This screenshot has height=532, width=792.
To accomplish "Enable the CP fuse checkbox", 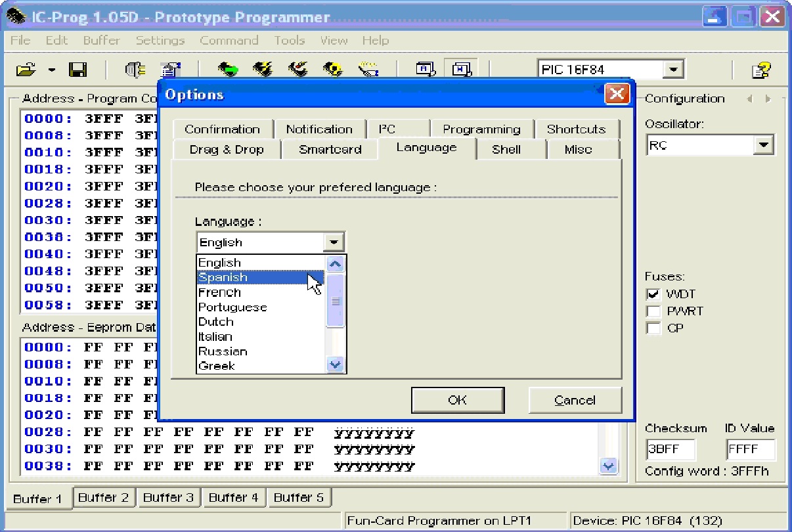I will pyautogui.click(x=653, y=328).
